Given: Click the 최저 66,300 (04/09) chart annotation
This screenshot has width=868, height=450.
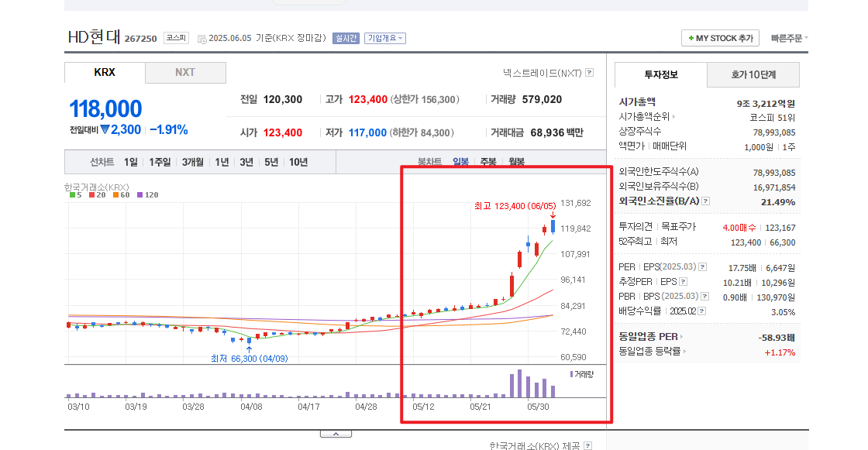Looking at the screenshot, I should tap(249, 359).
